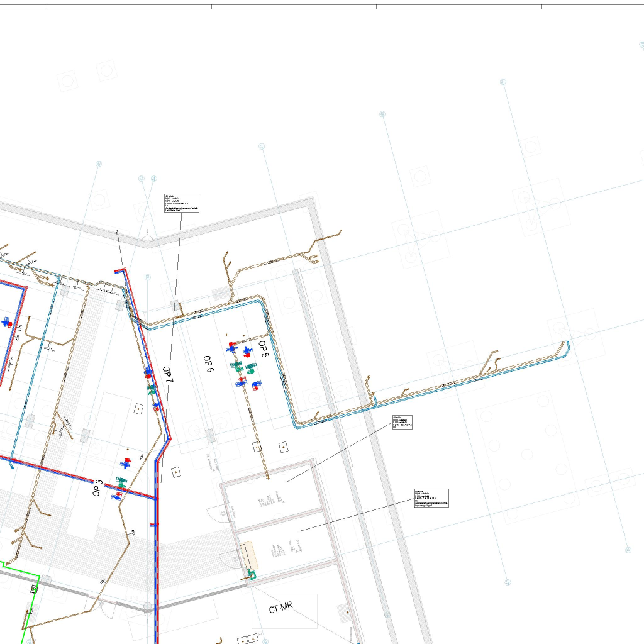Click the semicircular notch at the wall corner
The image size is (644, 644).
[x=147, y=239]
